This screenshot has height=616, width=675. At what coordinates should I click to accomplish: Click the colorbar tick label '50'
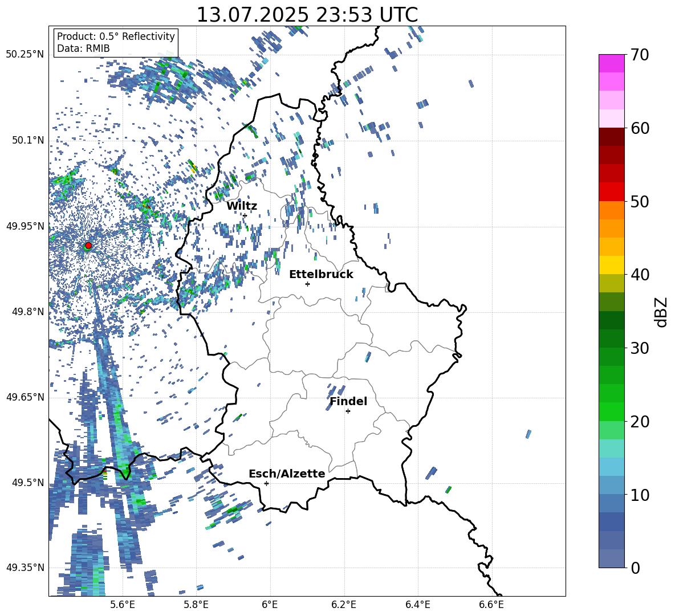(x=640, y=201)
